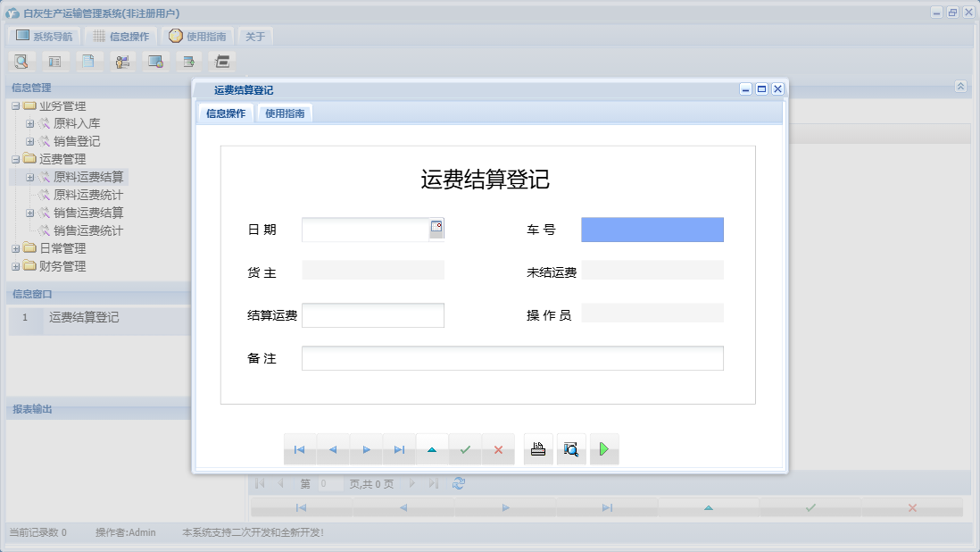Viewport: 980px width, 552px height.
Task: Click the green run arrow icon
Action: (x=604, y=449)
